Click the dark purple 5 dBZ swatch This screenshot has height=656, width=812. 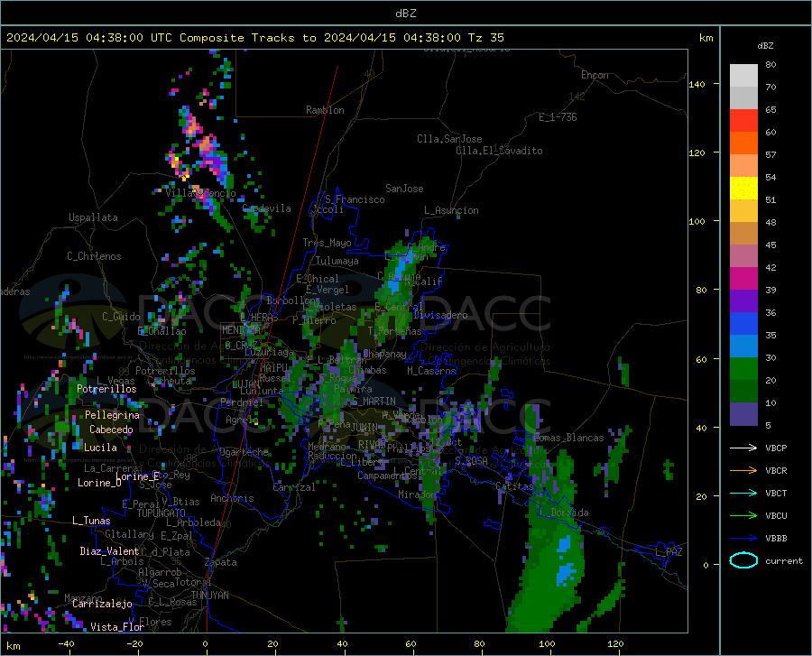(743, 413)
